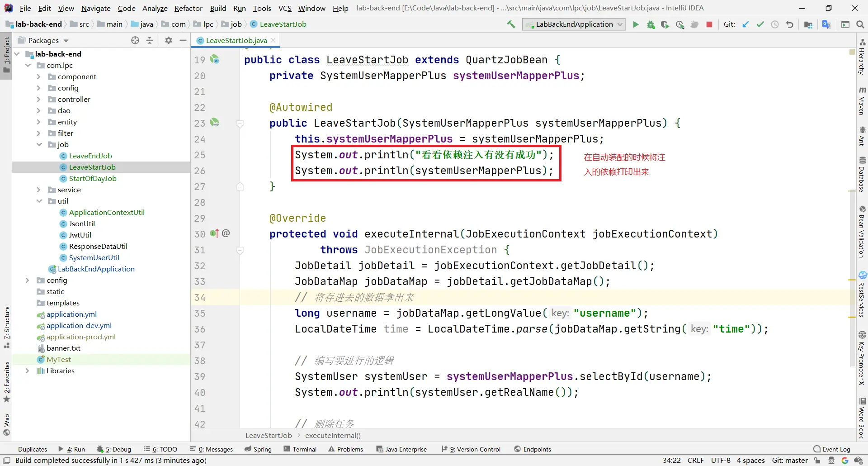
Task: Open the VCS menu
Action: [285, 8]
